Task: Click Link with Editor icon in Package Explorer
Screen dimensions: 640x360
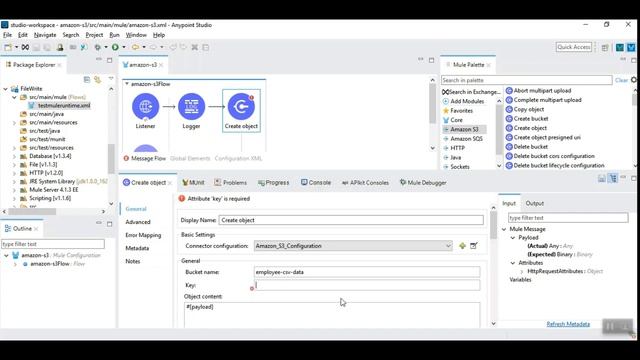Action: pos(98,80)
